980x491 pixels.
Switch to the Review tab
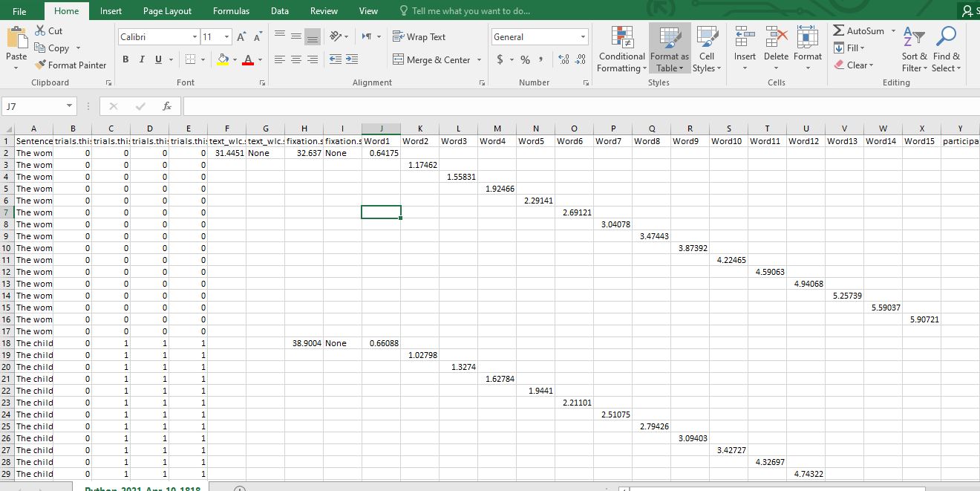pyautogui.click(x=324, y=11)
